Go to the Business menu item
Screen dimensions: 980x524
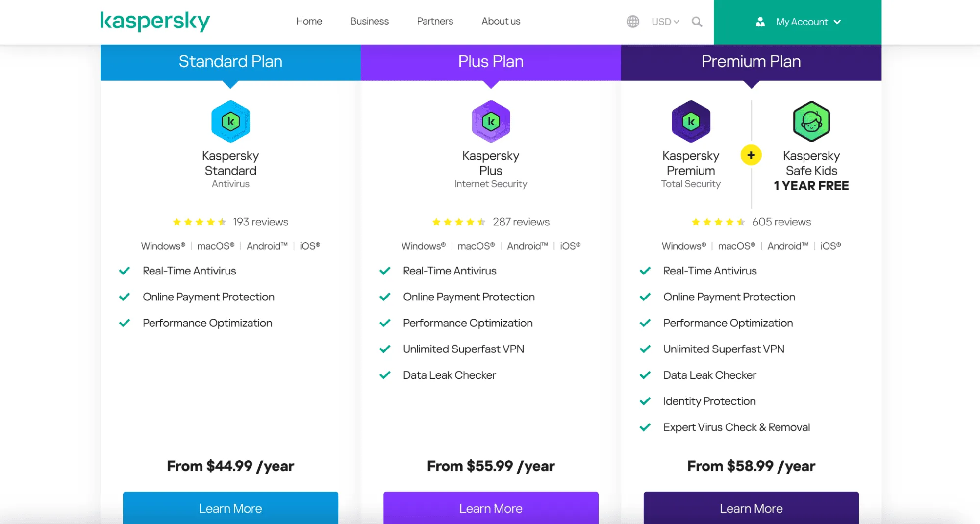click(x=369, y=21)
